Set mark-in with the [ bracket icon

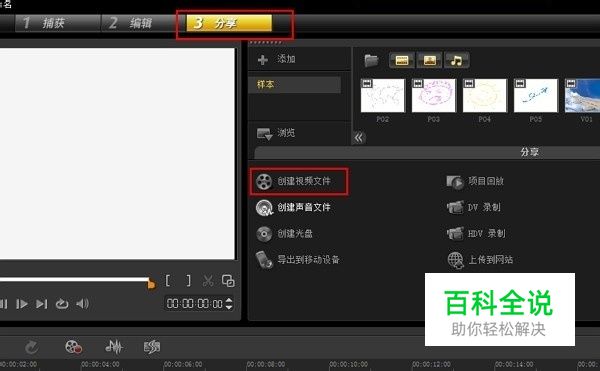click(168, 280)
